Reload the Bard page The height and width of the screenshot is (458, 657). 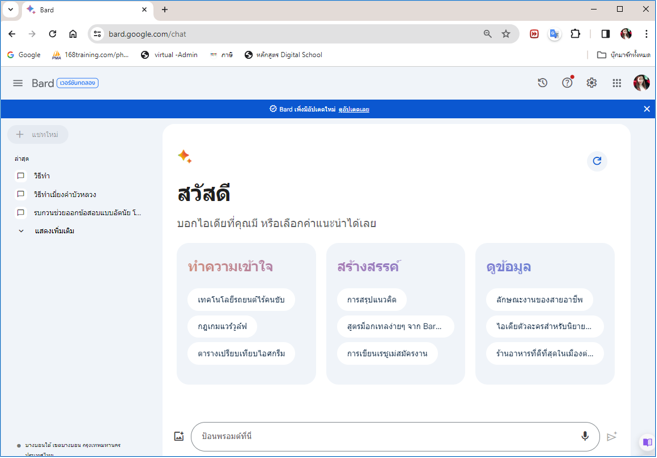pos(52,34)
